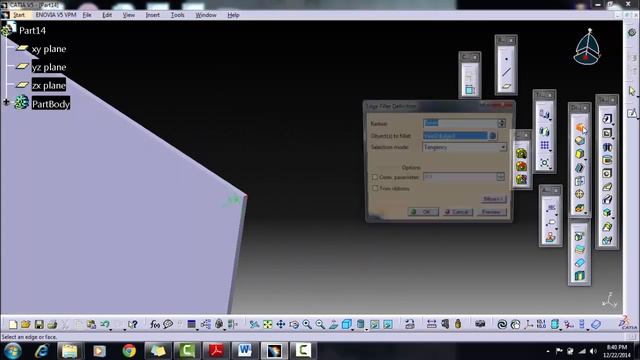This screenshot has height=360, width=640.
Task: Click the Isometric View cube icon
Action: click(346, 324)
